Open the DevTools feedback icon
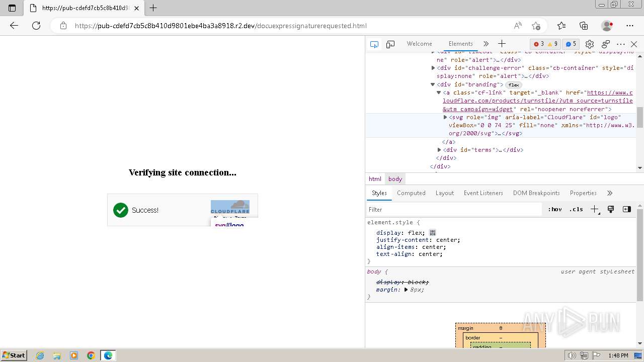The height and width of the screenshot is (362, 644). [x=606, y=44]
